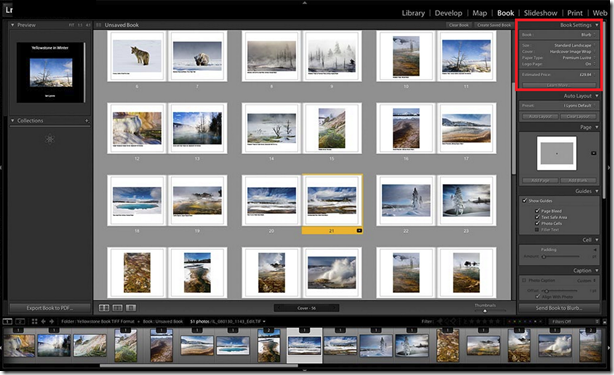
Task: Click second window display icon in filmstrip
Action: click(x=20, y=321)
